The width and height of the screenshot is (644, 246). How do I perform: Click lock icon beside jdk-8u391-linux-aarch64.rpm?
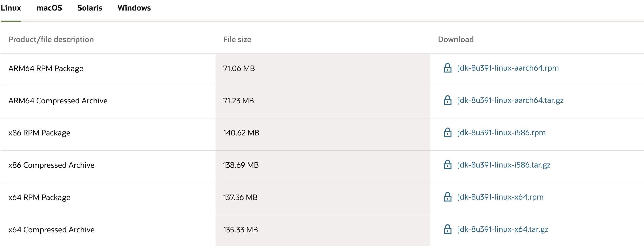447,68
